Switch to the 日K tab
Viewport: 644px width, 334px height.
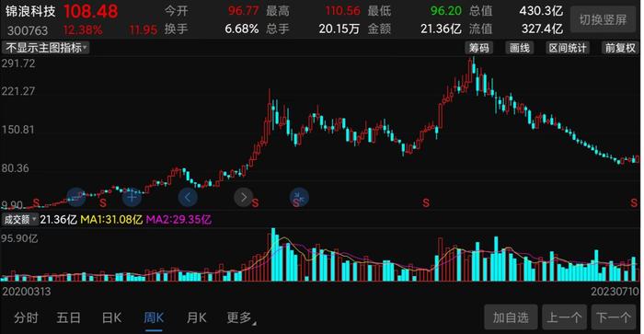click(x=111, y=317)
